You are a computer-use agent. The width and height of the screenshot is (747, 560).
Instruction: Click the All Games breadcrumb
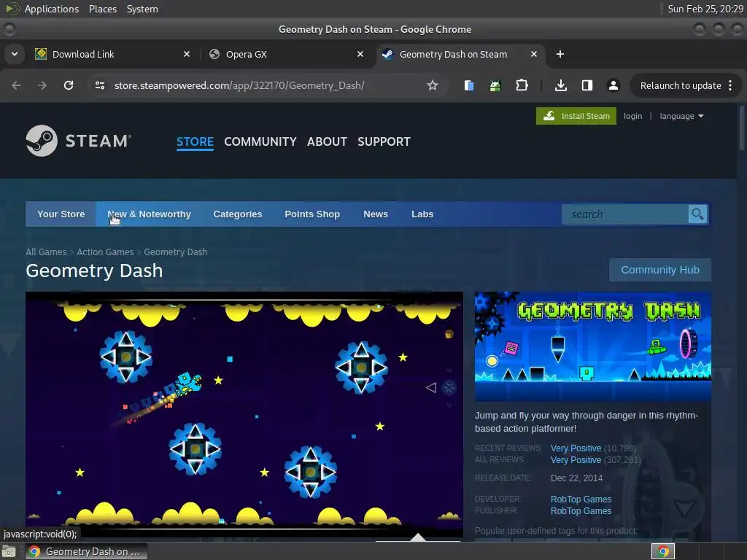(46, 252)
